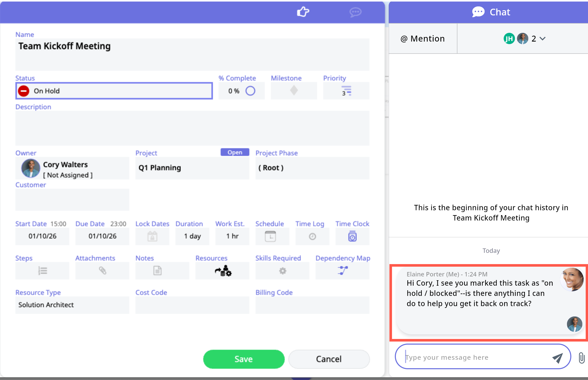The width and height of the screenshot is (588, 380).
Task: Click the @ Mention tab
Action: coord(423,39)
